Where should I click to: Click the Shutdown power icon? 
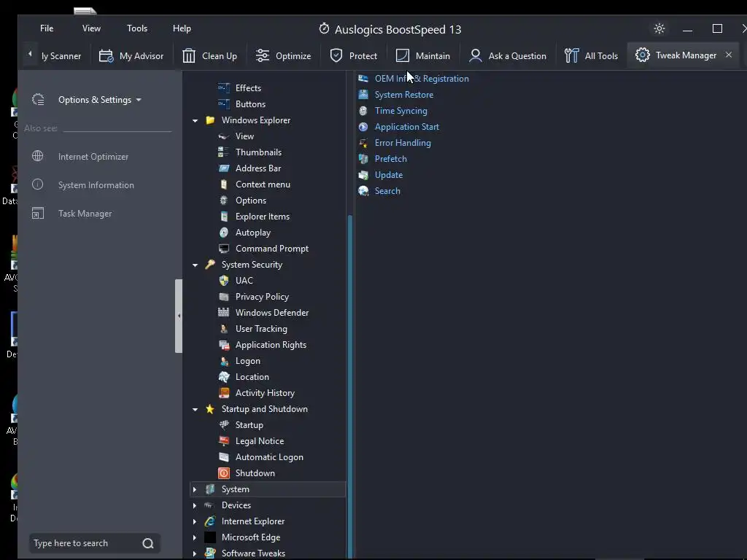coord(223,472)
